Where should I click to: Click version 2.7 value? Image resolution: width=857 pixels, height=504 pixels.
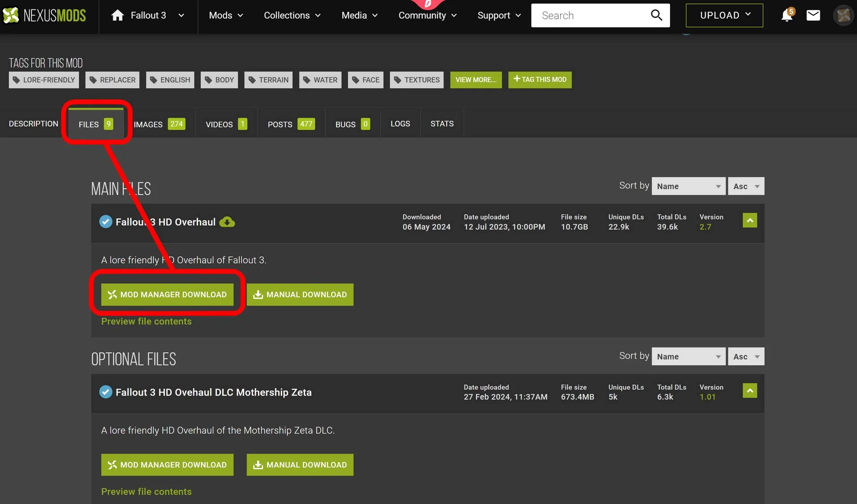[x=705, y=227]
